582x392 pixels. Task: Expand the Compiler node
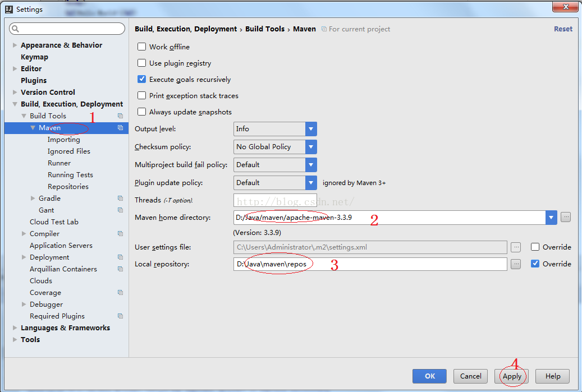[24, 234]
